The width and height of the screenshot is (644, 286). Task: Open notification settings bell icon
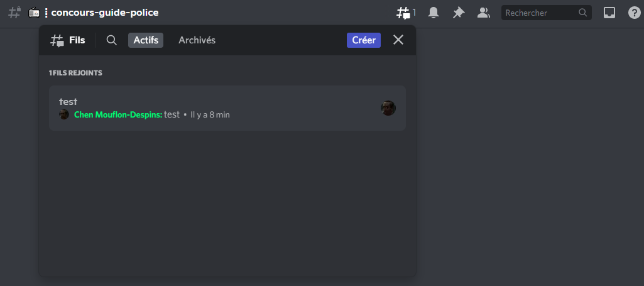(434, 13)
